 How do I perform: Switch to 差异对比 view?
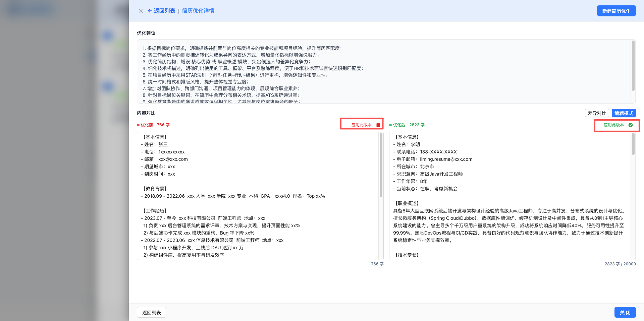597,113
